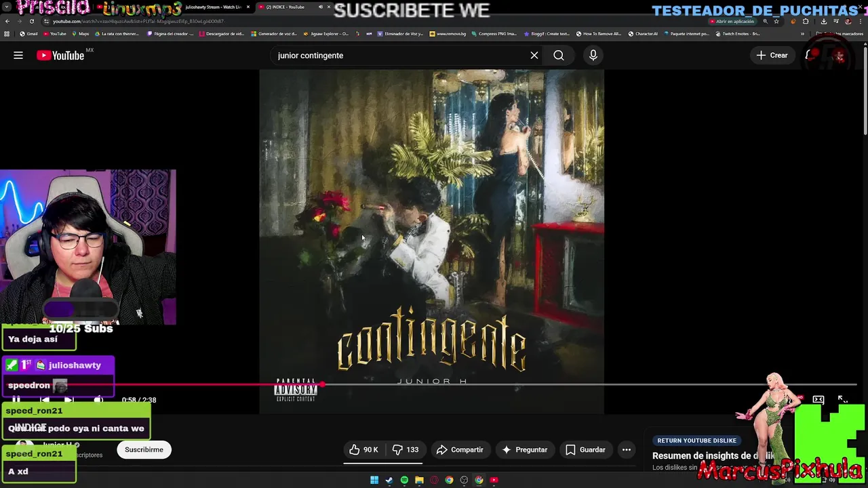Enter fullscreen with the player corner icon
The height and width of the screenshot is (488, 868).
(x=842, y=400)
